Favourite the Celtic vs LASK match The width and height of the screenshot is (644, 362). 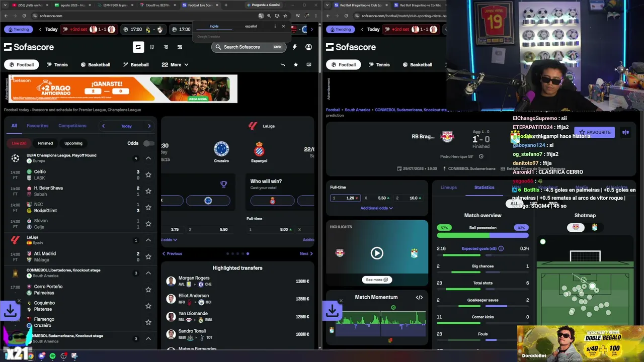click(x=148, y=174)
